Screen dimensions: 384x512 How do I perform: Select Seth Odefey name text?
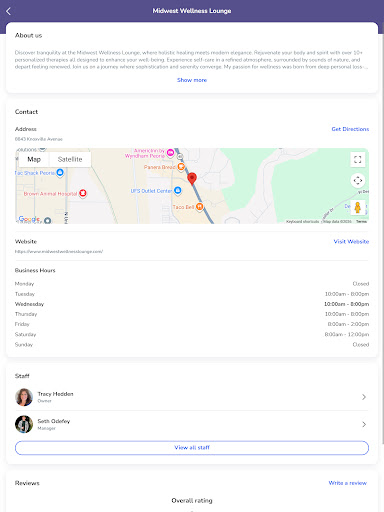[x=54, y=421]
